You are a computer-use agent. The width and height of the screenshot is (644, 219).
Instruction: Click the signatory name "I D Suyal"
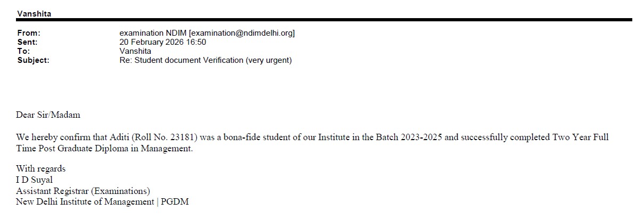tap(34, 180)
